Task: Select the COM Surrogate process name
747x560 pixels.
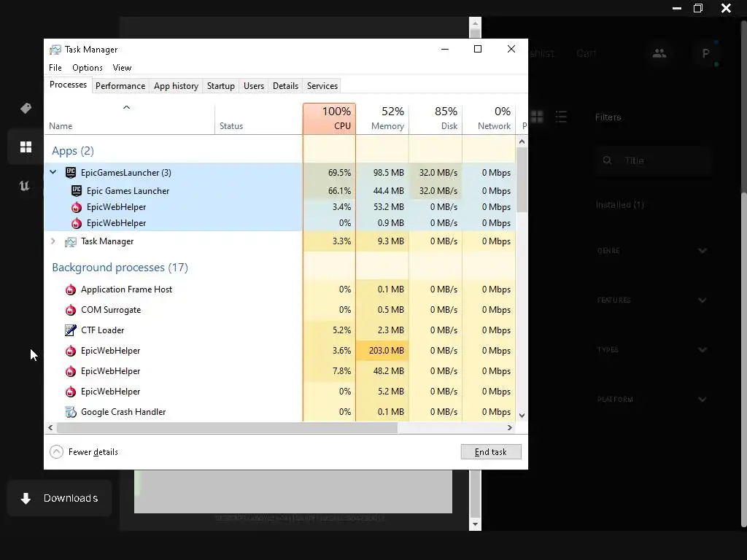Action: tap(111, 309)
